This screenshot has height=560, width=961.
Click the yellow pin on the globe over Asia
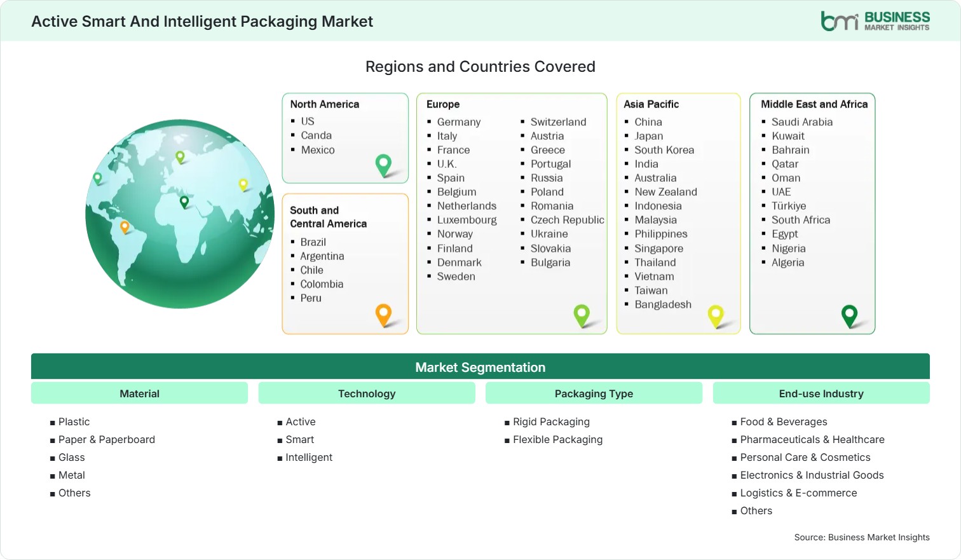tap(243, 185)
